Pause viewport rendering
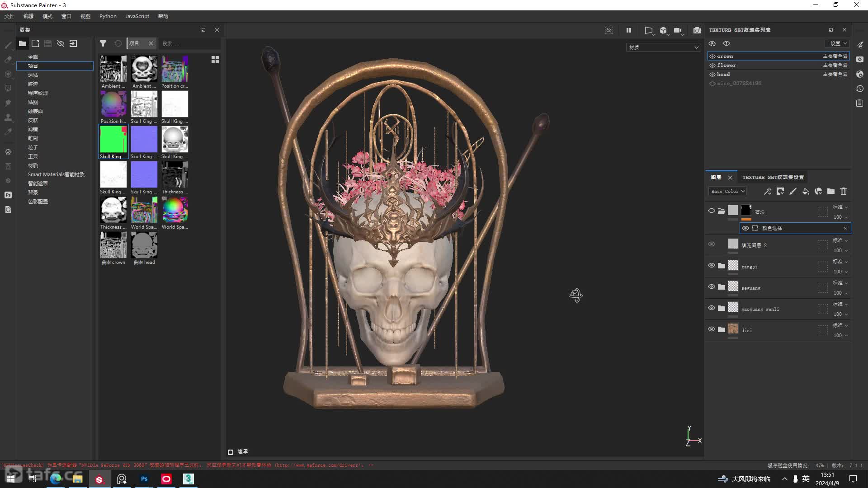 point(629,30)
